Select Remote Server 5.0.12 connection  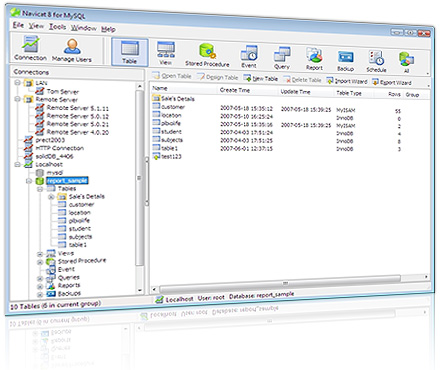click(77, 116)
